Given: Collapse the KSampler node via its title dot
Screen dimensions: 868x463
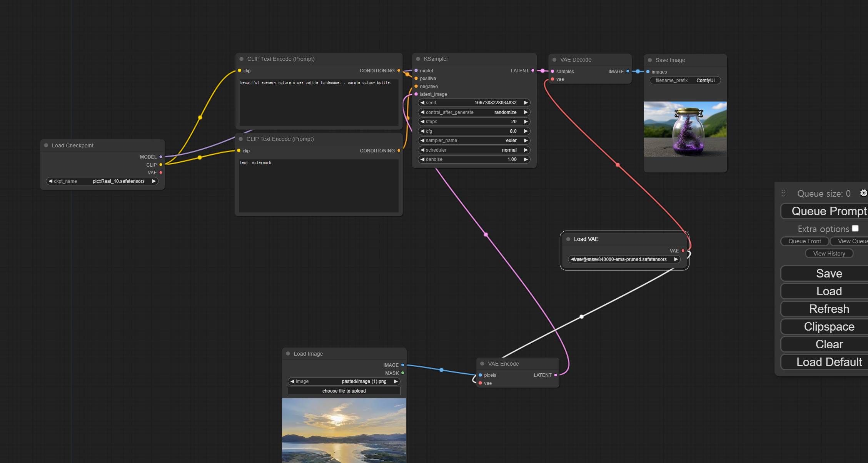Looking at the screenshot, I should [418, 59].
